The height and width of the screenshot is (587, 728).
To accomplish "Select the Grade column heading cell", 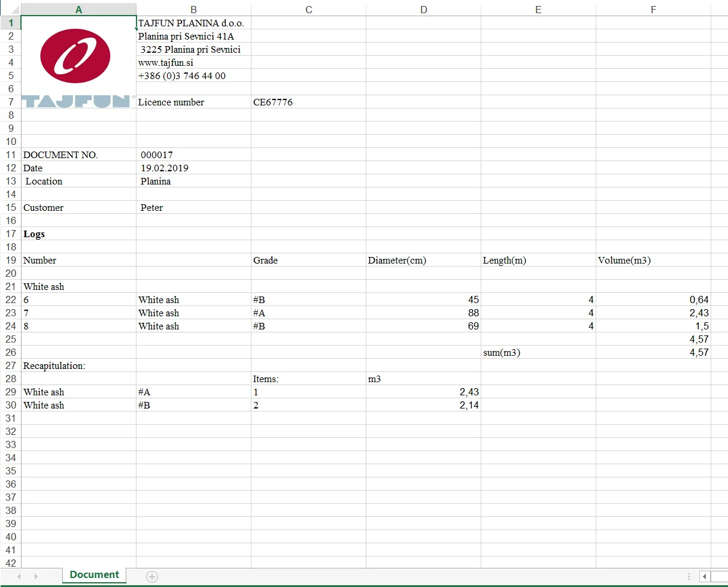I will [x=308, y=260].
